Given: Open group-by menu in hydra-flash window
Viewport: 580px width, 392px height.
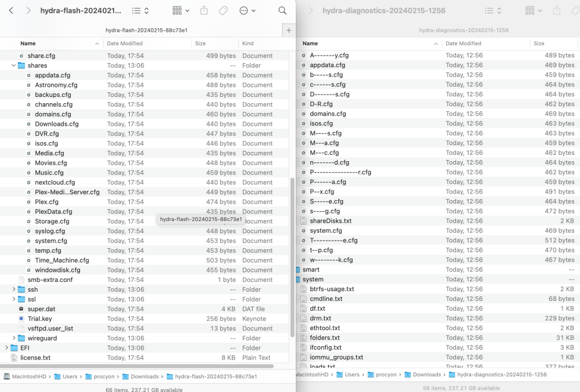Looking at the screenshot, I should (x=180, y=10).
